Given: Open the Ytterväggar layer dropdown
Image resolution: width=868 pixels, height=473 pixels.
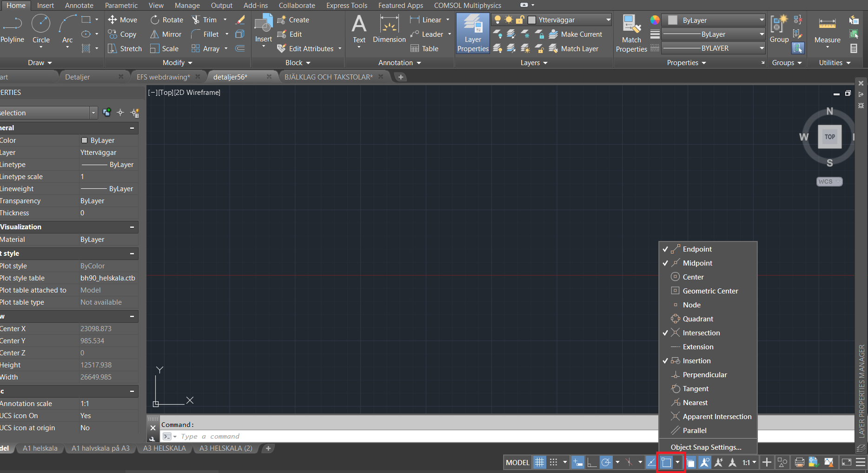Looking at the screenshot, I should click(x=608, y=20).
